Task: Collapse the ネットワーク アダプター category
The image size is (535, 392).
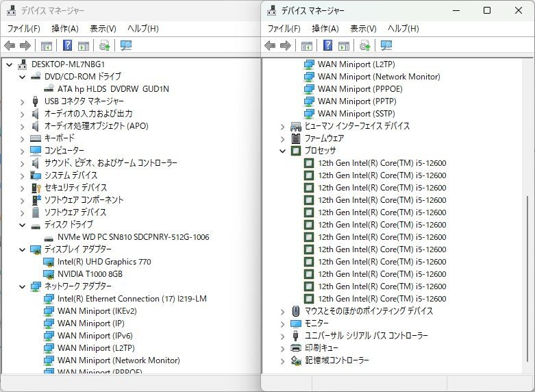Action: (x=23, y=286)
